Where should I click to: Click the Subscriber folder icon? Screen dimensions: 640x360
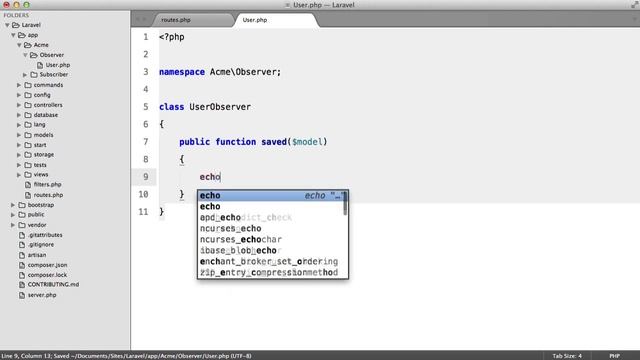tap(34, 75)
